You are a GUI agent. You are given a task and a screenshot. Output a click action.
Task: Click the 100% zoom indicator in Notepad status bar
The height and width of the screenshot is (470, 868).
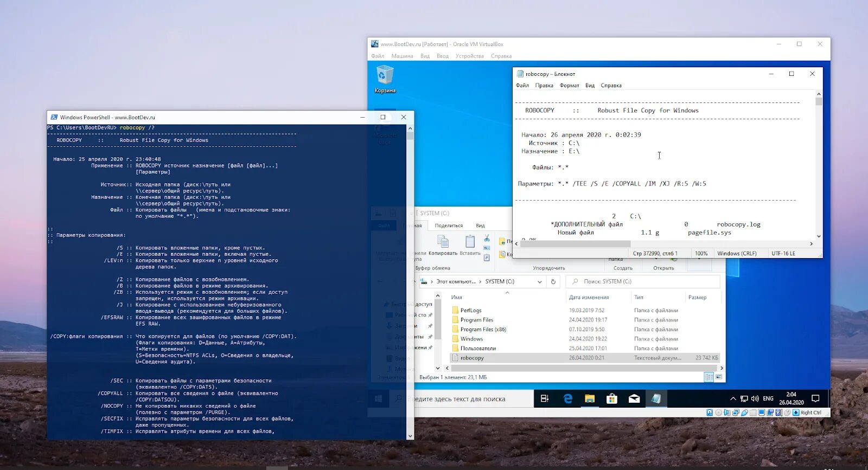[701, 253]
